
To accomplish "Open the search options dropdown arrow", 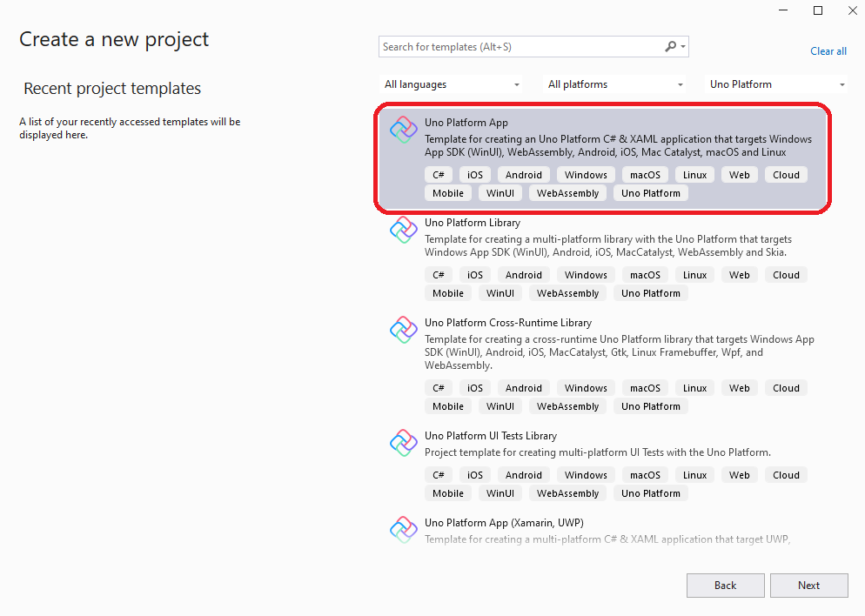I will tap(683, 47).
